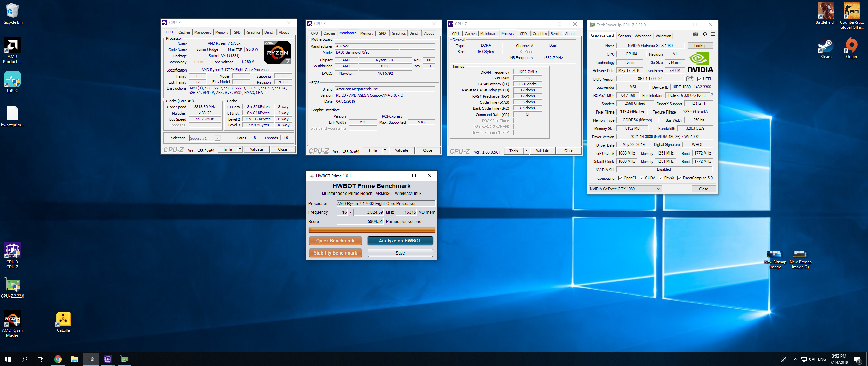The width and height of the screenshot is (868, 366).
Task: Click HWBOT Score value field
Action: pos(360,221)
